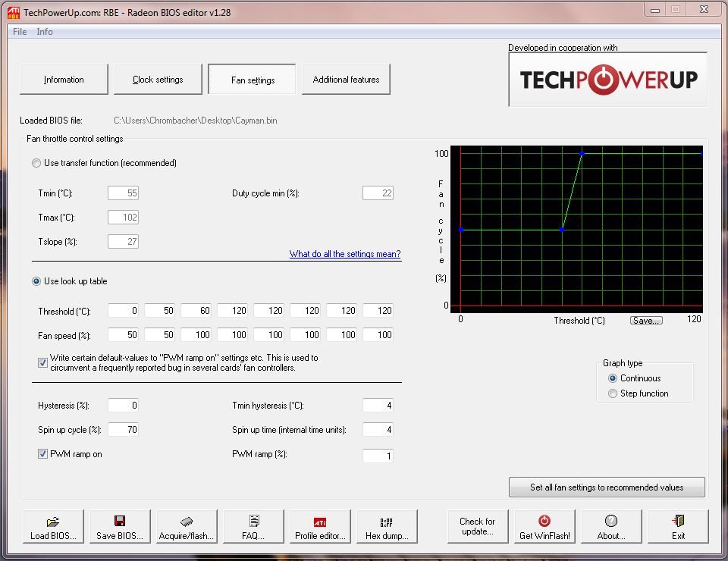The width and height of the screenshot is (728, 561).
Task: Open the File menu
Action: 20,32
